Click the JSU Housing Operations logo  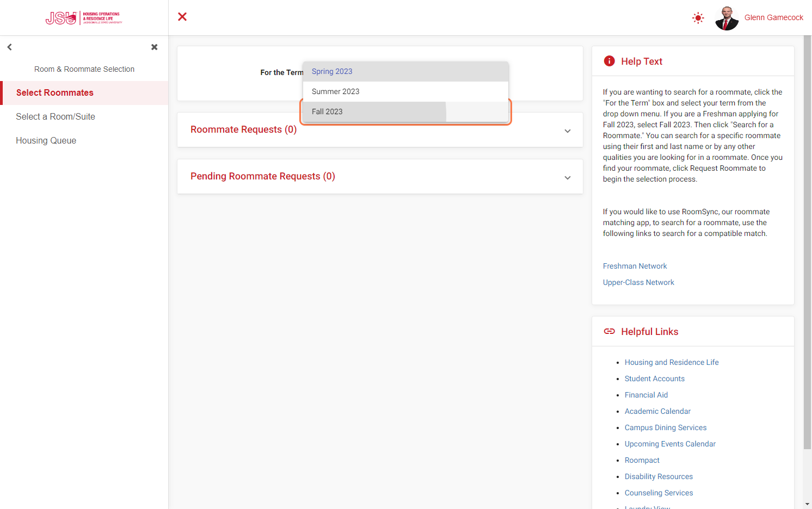(84, 18)
